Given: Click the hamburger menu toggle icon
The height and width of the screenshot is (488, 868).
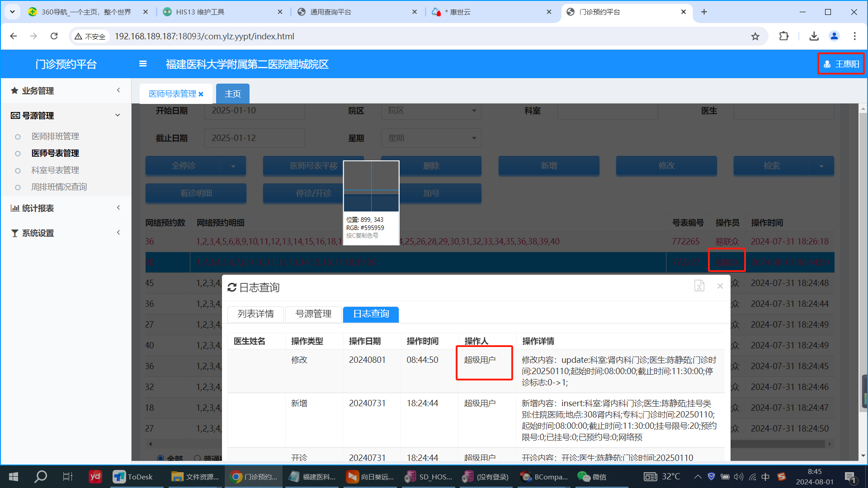Looking at the screenshot, I should (x=143, y=64).
